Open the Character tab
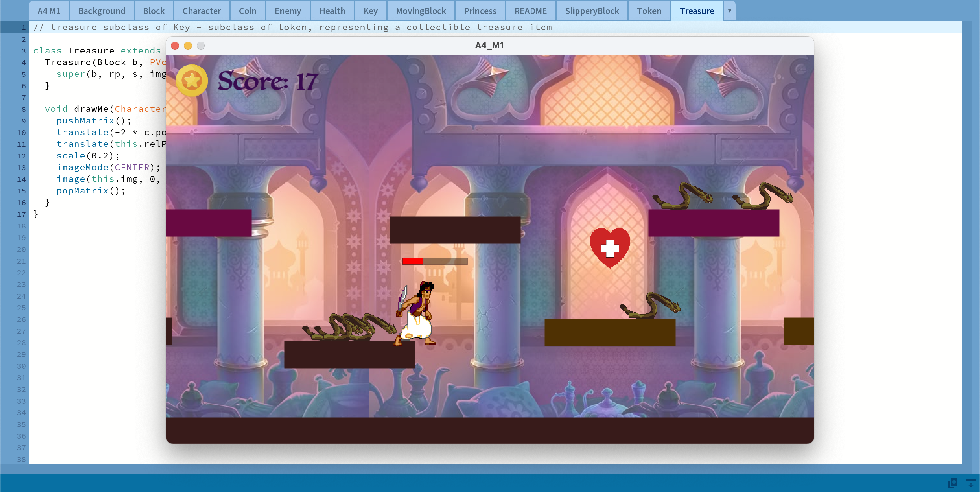 click(202, 11)
